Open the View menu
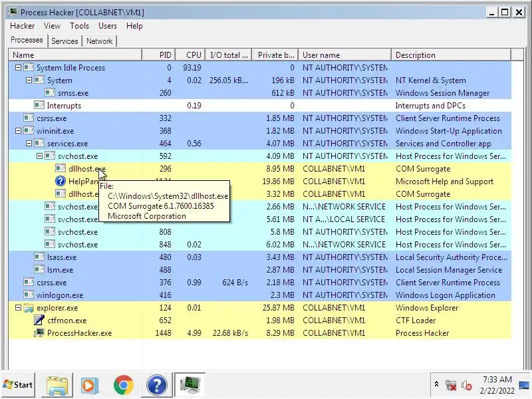The width and height of the screenshot is (532, 399). [52, 26]
